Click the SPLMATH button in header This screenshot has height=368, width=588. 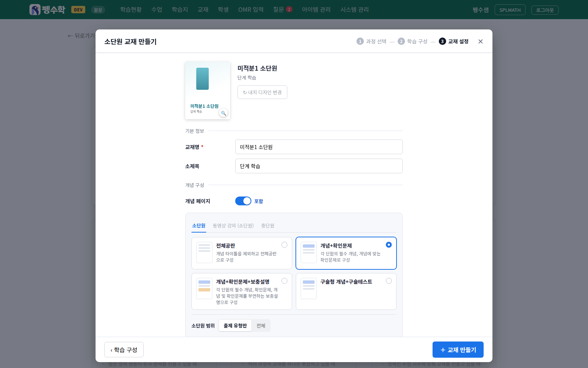coord(510,10)
